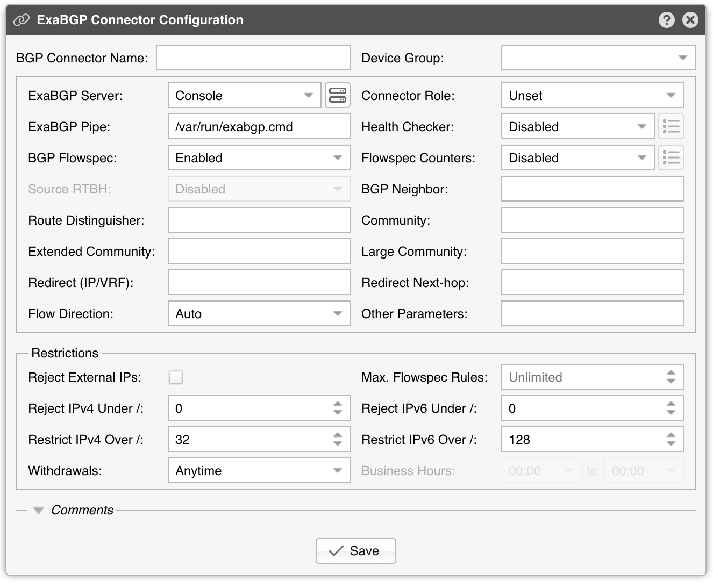
Task: Click the Reject IPv6 Under stepper arrows
Action: tap(671, 408)
